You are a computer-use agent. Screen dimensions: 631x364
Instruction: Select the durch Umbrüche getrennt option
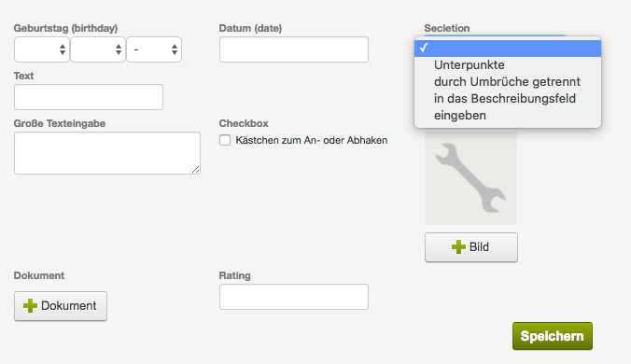[x=508, y=81]
